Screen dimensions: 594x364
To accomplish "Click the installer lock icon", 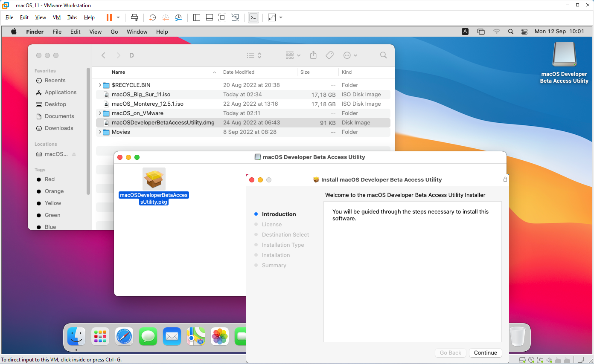I will 505,179.
